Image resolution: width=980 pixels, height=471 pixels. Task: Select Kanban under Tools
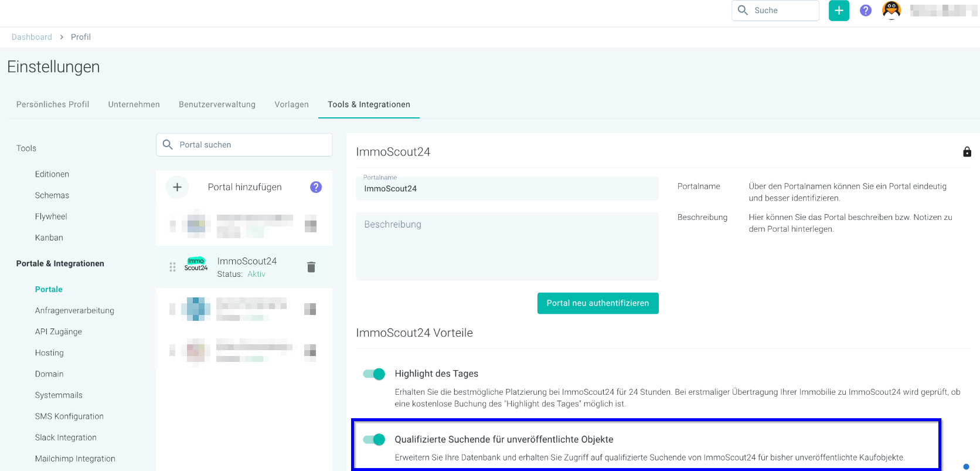(x=49, y=238)
